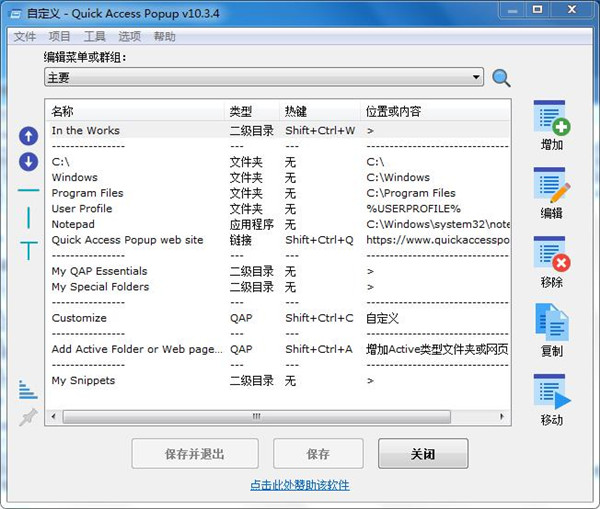Click the magnifier search icon
600x509 pixels.
[x=501, y=78]
